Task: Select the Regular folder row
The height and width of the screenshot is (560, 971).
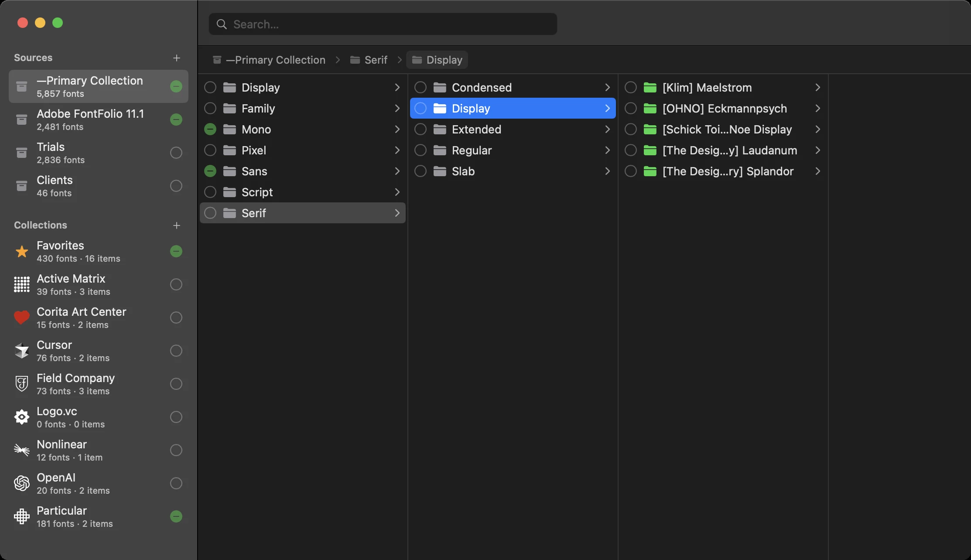Action: coord(513,150)
